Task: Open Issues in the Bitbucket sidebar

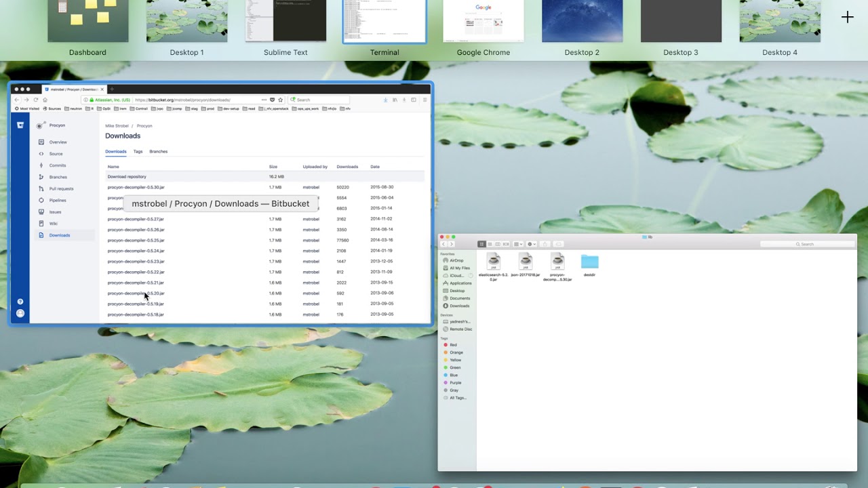Action: pyautogui.click(x=55, y=212)
